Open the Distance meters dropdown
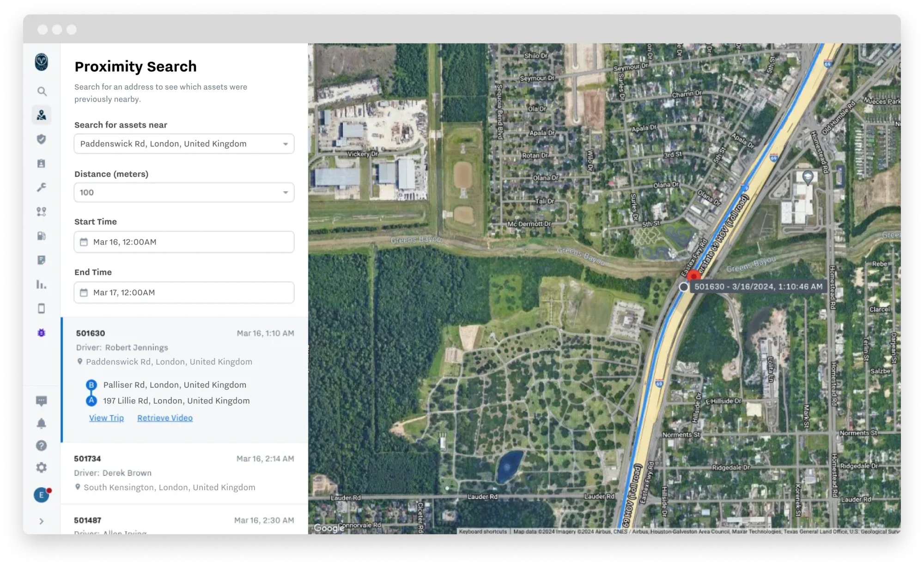 (x=184, y=192)
